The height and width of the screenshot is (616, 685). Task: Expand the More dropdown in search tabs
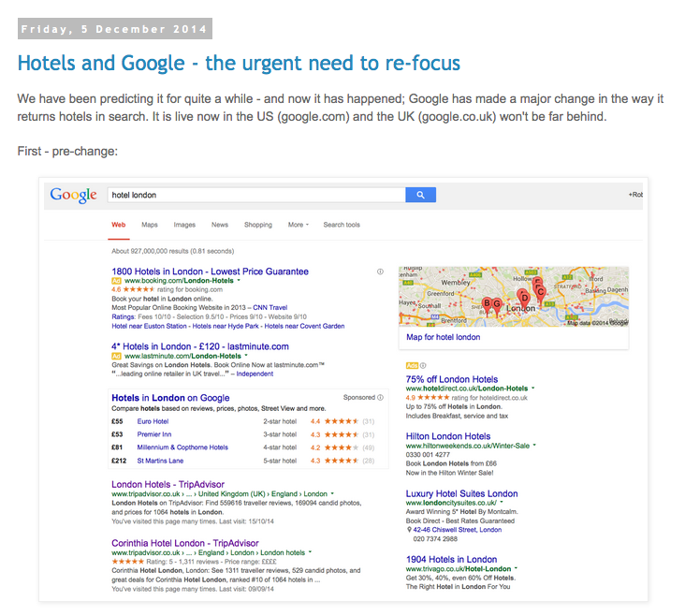298,225
